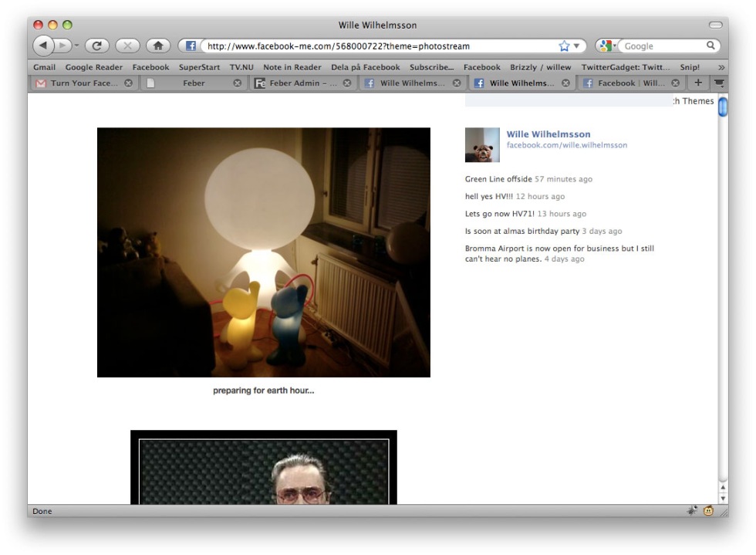The image size is (756, 555).
Task: Open the lamp photo captioned earth hour
Action: coord(263,252)
